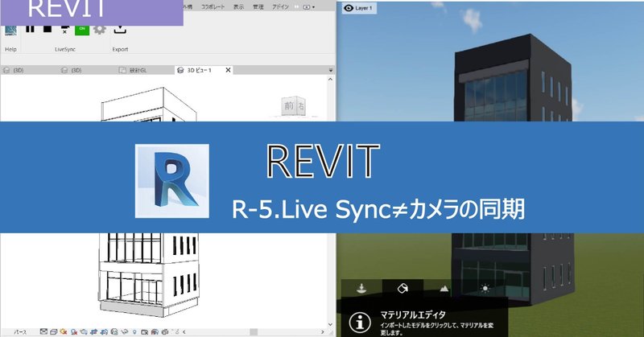
Task: Open Lumion landscape mountains icon
Action: coord(444,289)
